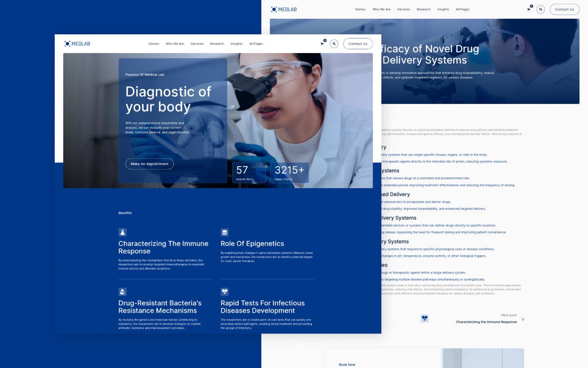This screenshot has height=368, width=588.
Task: Expand the All Pages menu
Action: click(256, 44)
